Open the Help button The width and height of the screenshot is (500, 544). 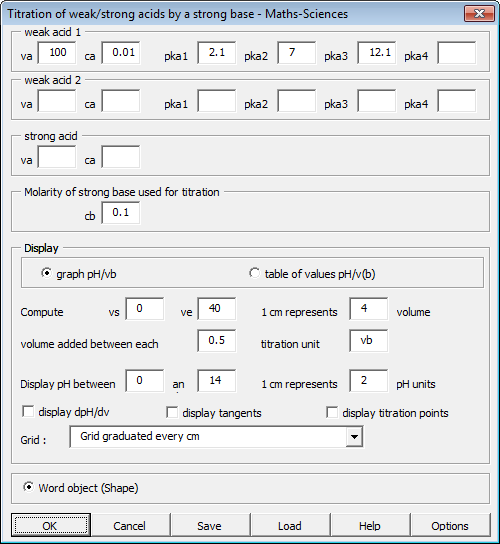pyautogui.click(x=370, y=525)
